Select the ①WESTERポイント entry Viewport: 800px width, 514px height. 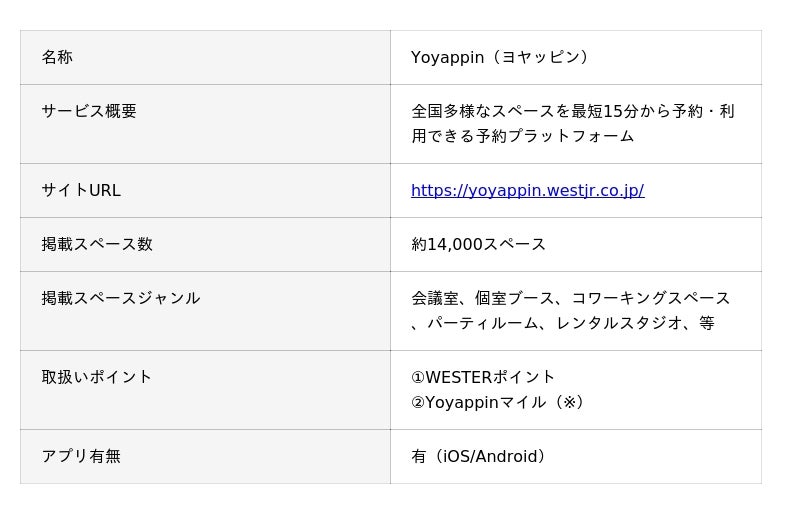tap(483, 377)
